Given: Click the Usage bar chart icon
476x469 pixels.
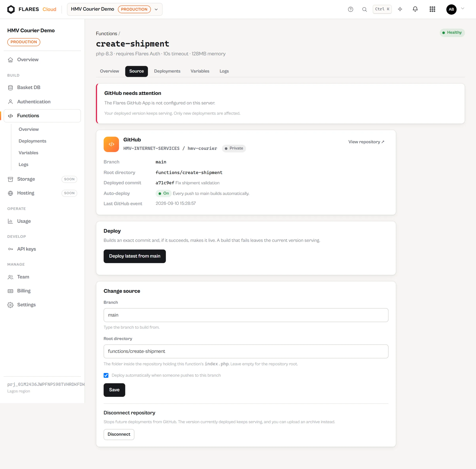Looking at the screenshot, I should click(10, 221).
